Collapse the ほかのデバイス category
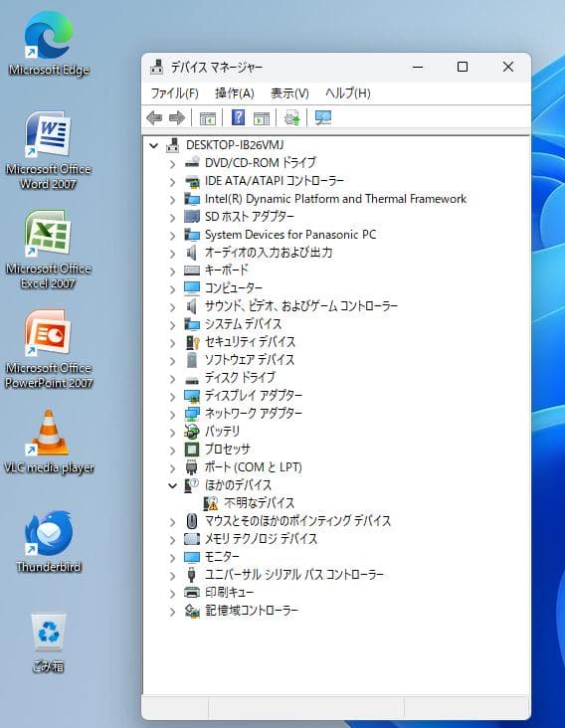This screenshot has height=728, width=565. [x=172, y=485]
